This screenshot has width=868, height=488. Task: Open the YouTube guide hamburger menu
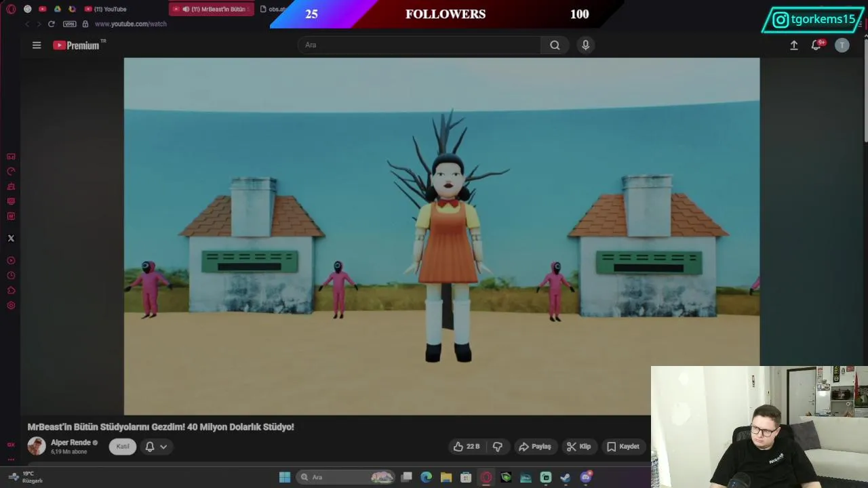37,45
